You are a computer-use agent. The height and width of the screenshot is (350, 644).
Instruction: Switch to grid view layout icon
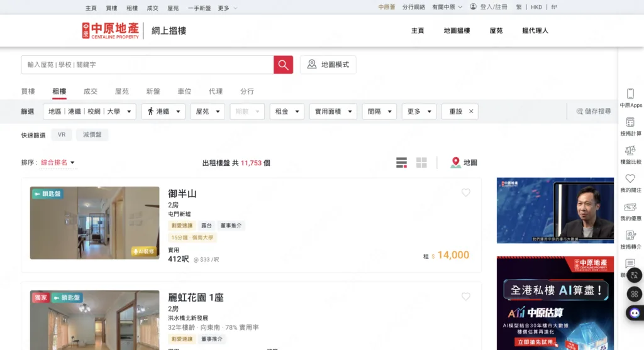click(421, 163)
